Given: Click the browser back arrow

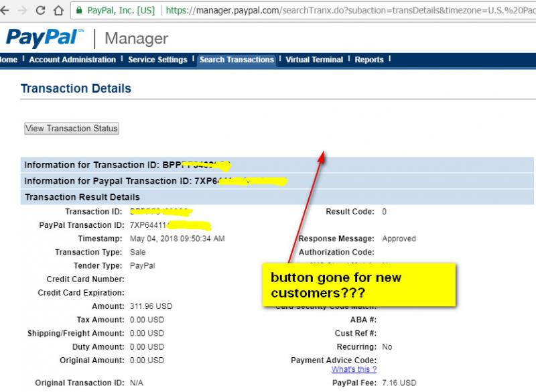Looking at the screenshot, I should [x=4, y=10].
